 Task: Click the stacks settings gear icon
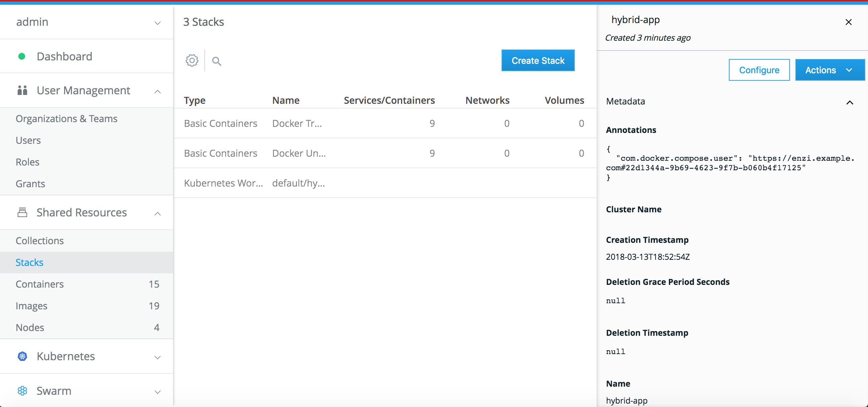point(192,61)
